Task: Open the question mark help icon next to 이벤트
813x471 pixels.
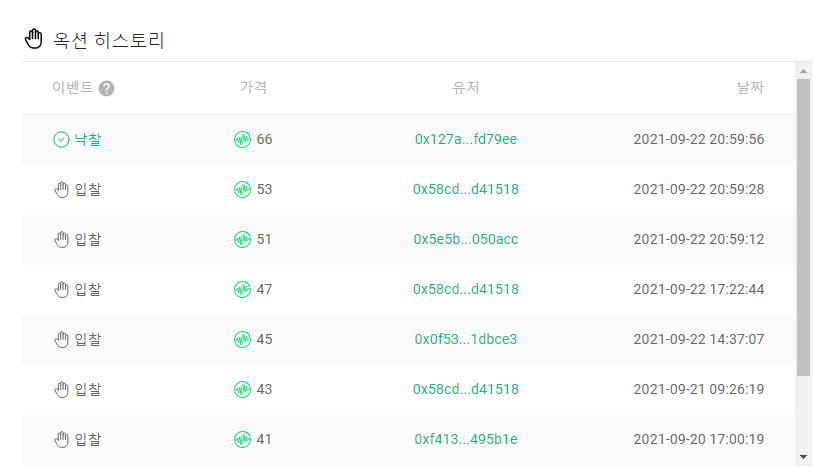Action: point(106,89)
